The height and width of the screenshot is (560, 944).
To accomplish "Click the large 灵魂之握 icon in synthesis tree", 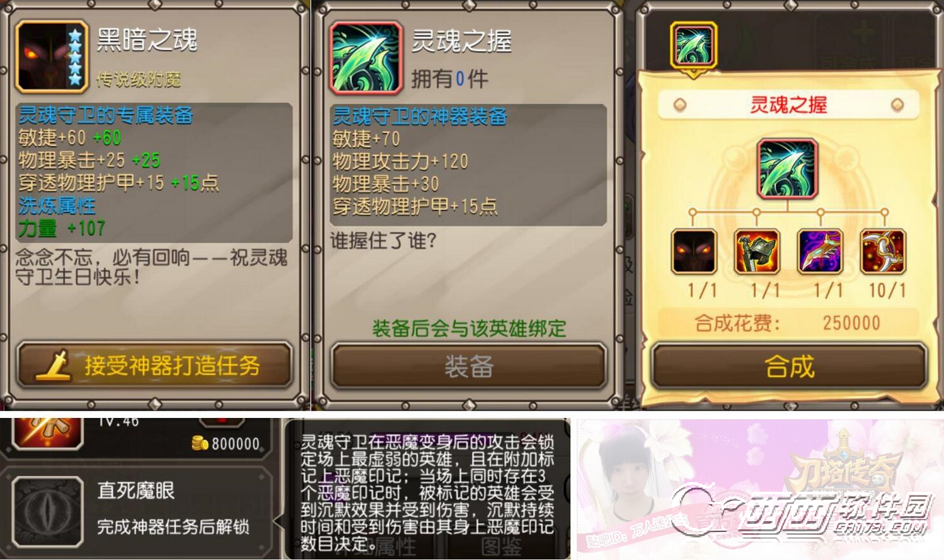I will [788, 168].
